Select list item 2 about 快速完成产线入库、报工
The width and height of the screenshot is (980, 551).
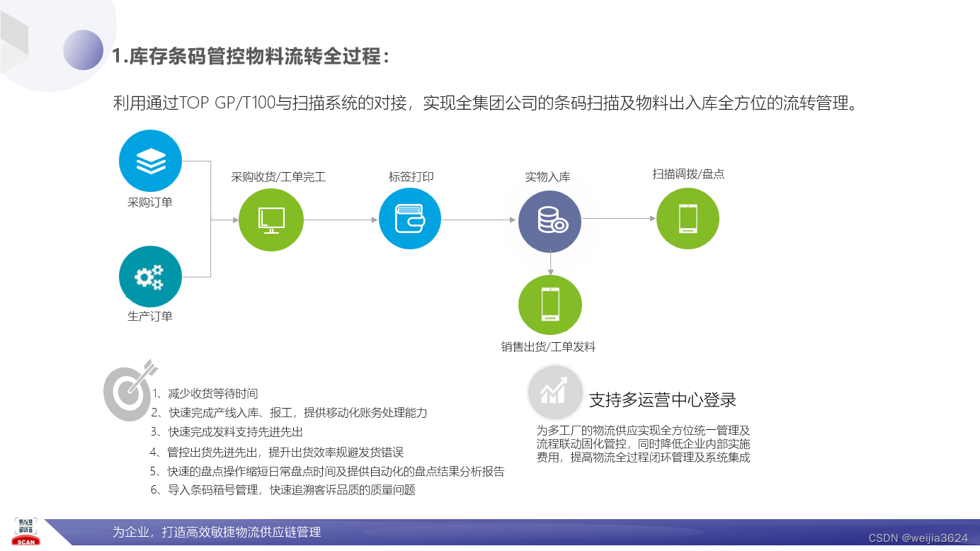point(289,413)
